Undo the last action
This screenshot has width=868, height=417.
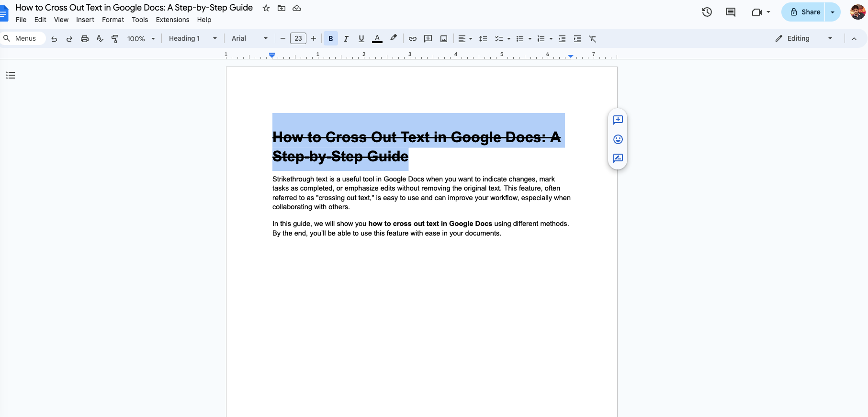54,39
